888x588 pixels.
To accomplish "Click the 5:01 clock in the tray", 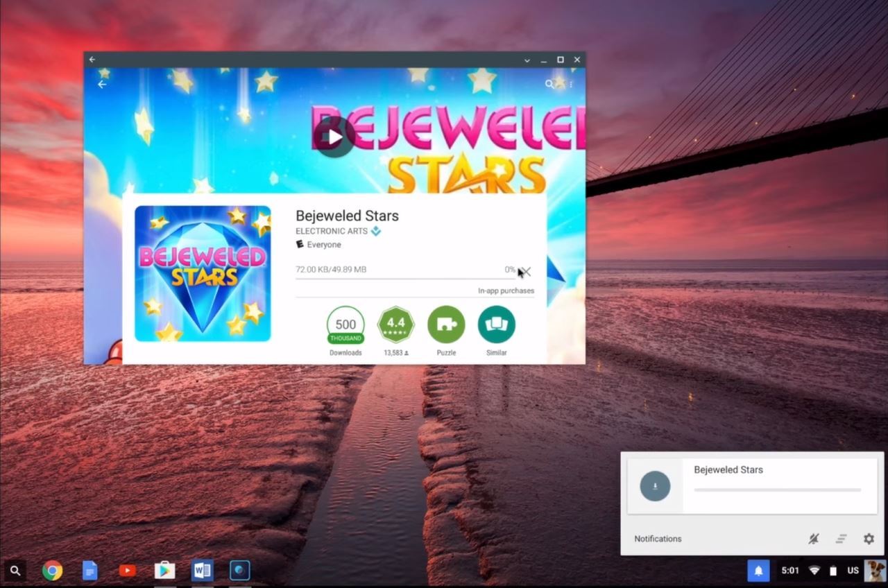I will (x=790, y=571).
